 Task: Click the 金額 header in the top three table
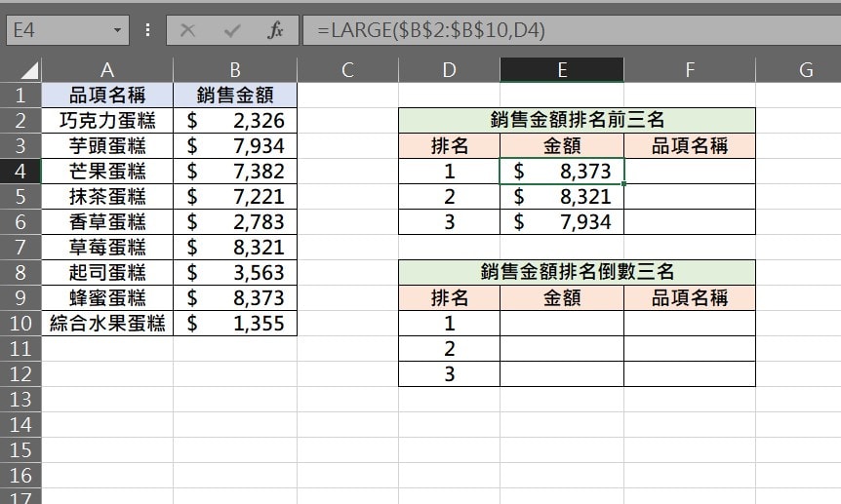tap(562, 146)
